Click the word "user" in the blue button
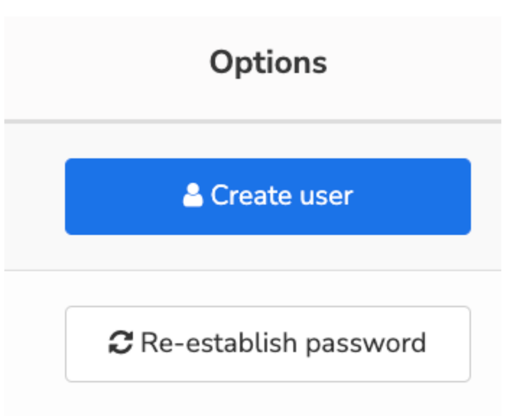Viewport: 506px width, 420px height. tap(327, 197)
